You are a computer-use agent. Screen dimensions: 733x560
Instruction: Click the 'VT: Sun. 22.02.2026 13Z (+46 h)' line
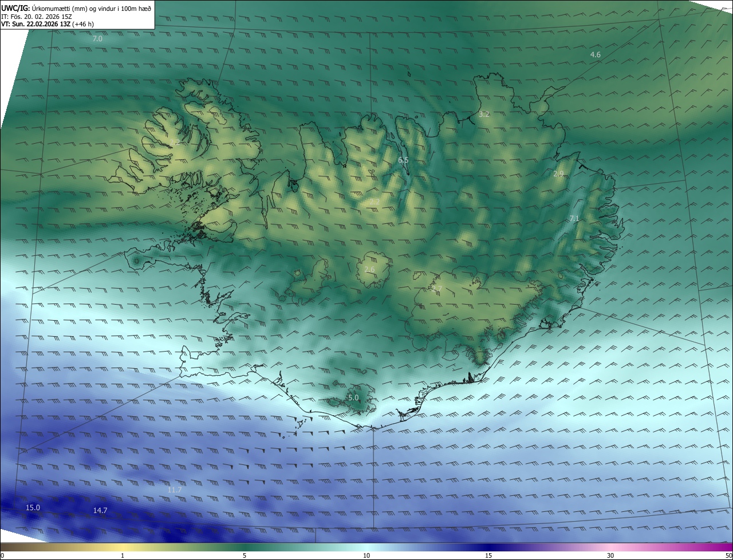tap(47, 25)
